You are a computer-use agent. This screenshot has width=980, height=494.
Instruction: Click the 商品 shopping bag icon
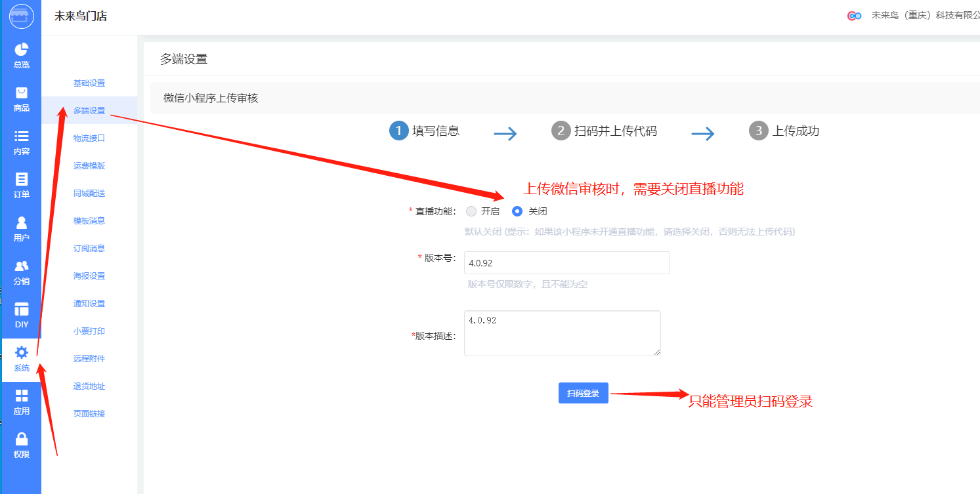22,93
